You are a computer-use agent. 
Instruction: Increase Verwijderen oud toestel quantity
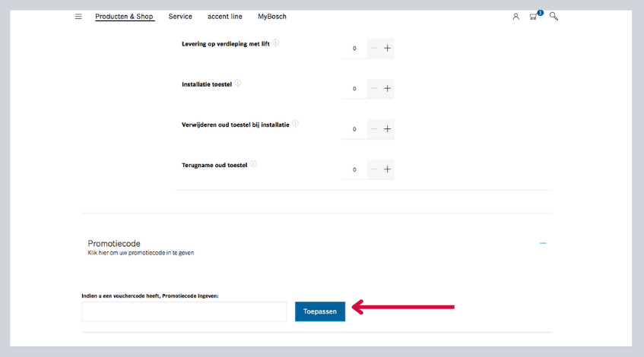tap(387, 128)
